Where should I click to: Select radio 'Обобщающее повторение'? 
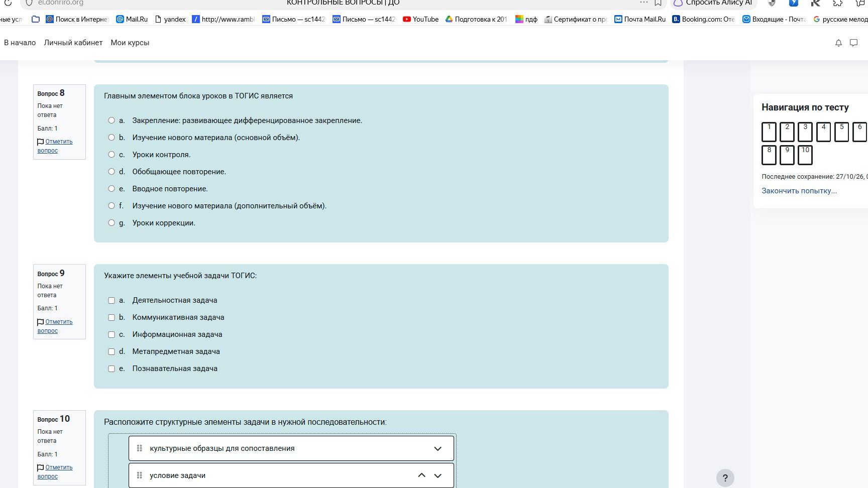click(x=112, y=172)
